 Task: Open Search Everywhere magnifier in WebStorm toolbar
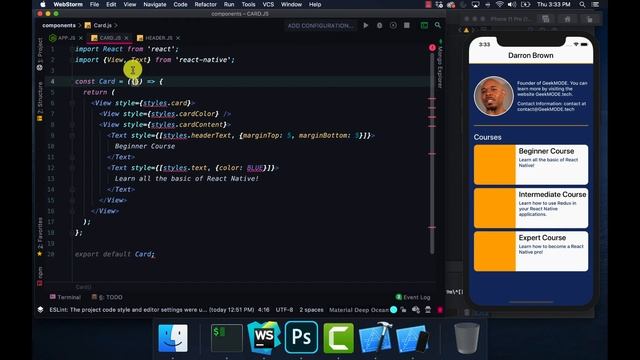[438, 25]
